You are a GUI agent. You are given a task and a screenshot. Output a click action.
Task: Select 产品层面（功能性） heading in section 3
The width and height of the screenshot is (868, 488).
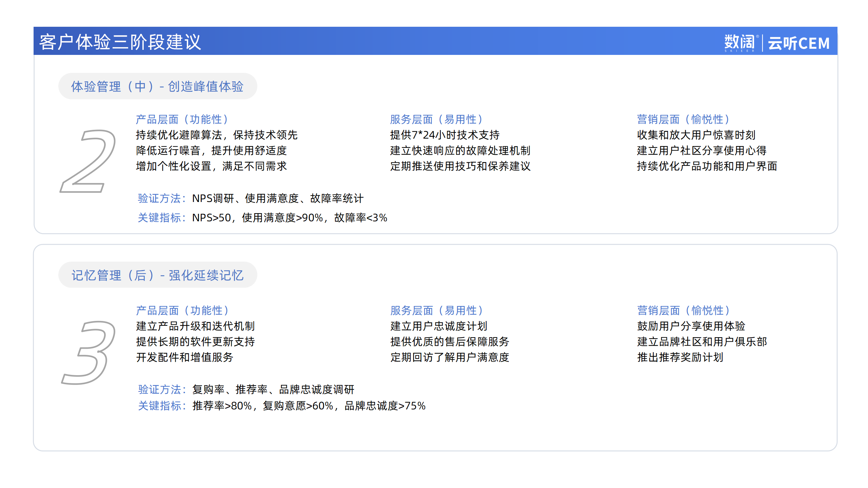pyautogui.click(x=183, y=310)
